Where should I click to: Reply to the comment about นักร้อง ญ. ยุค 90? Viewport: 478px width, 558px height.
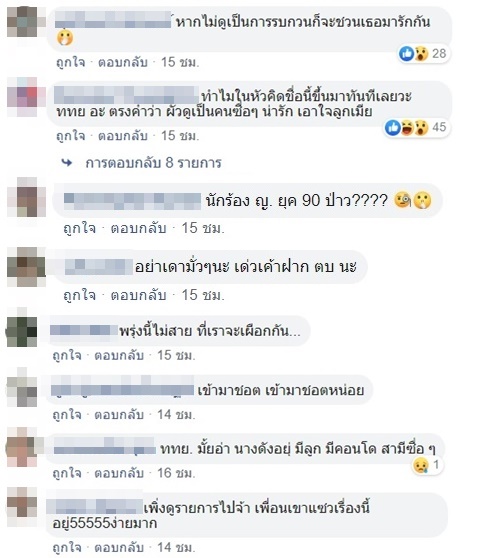pyautogui.click(x=138, y=228)
